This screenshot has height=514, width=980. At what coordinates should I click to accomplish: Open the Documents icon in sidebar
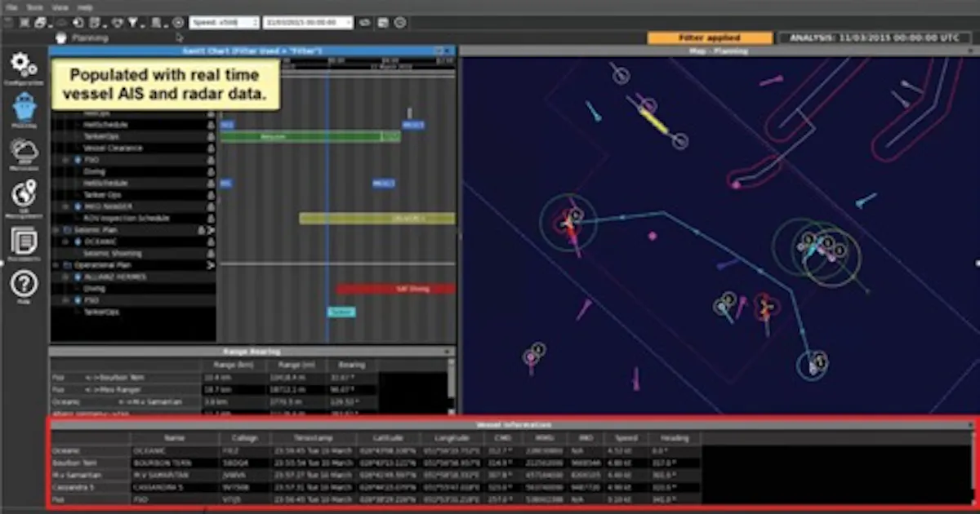pos(24,243)
